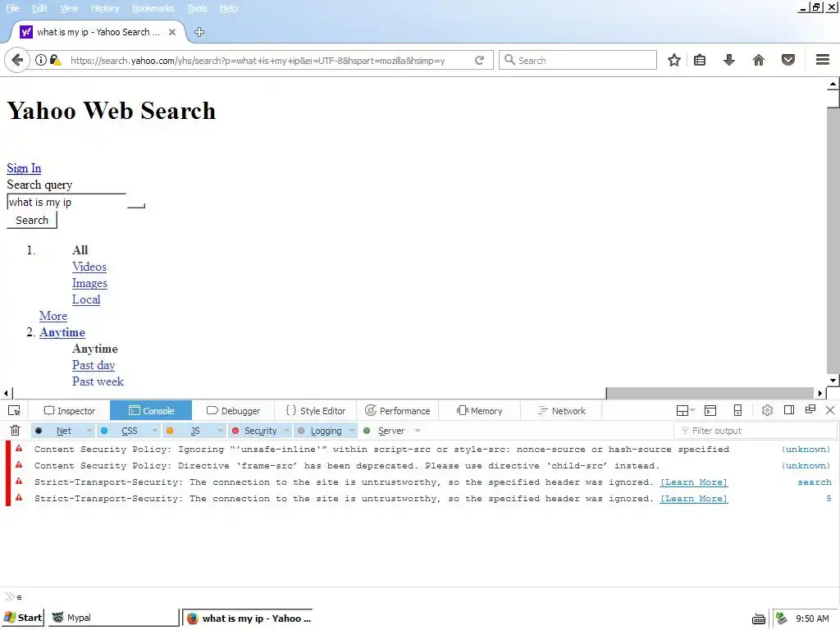Click the magnifier in the search bar

tap(509, 60)
